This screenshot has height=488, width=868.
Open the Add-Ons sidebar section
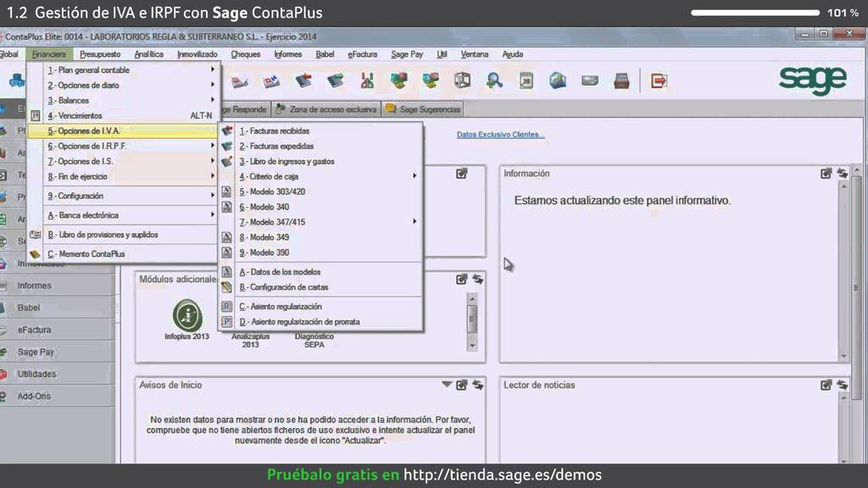pyautogui.click(x=58, y=396)
